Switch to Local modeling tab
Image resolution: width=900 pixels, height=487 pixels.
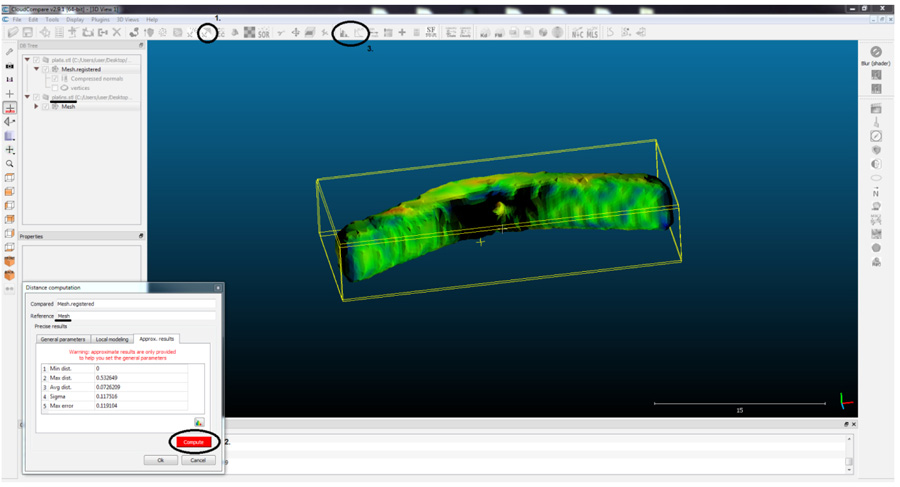point(112,339)
